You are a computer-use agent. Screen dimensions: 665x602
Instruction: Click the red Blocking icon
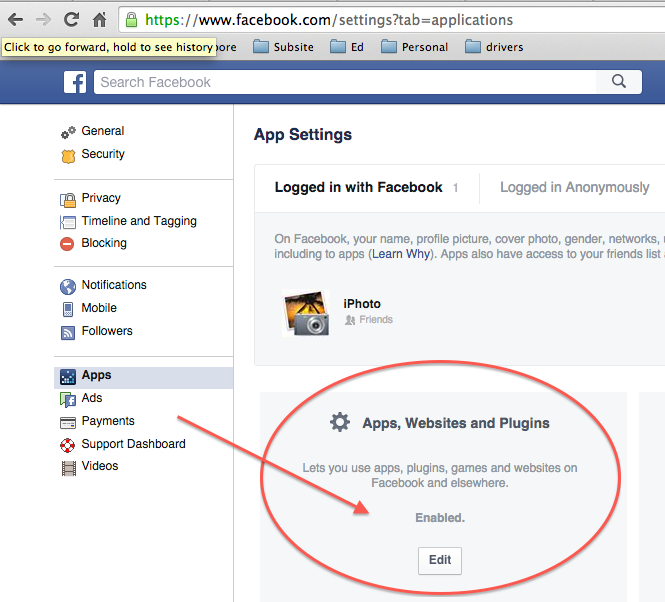pos(67,244)
